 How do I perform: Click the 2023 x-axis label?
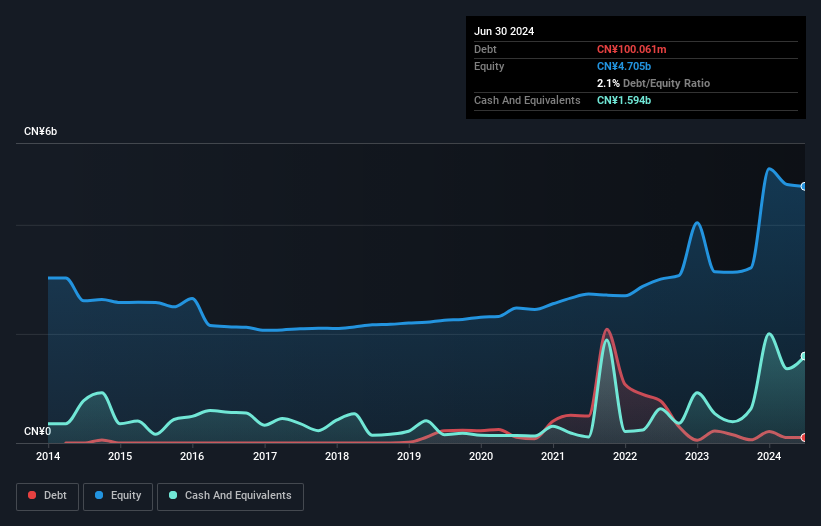[697, 456]
